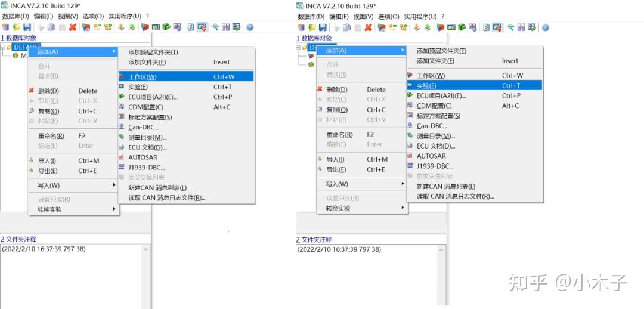Click the magnifier search icon in left window toolbar

click(215, 27)
